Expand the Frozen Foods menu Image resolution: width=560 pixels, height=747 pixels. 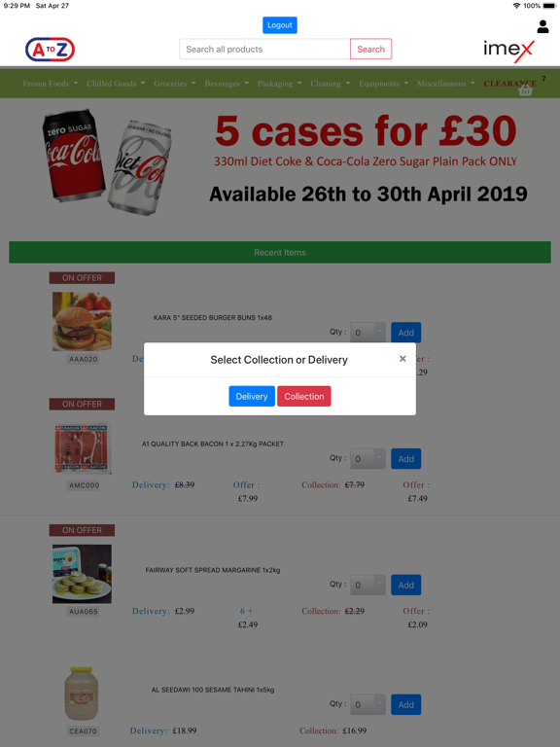51,84
